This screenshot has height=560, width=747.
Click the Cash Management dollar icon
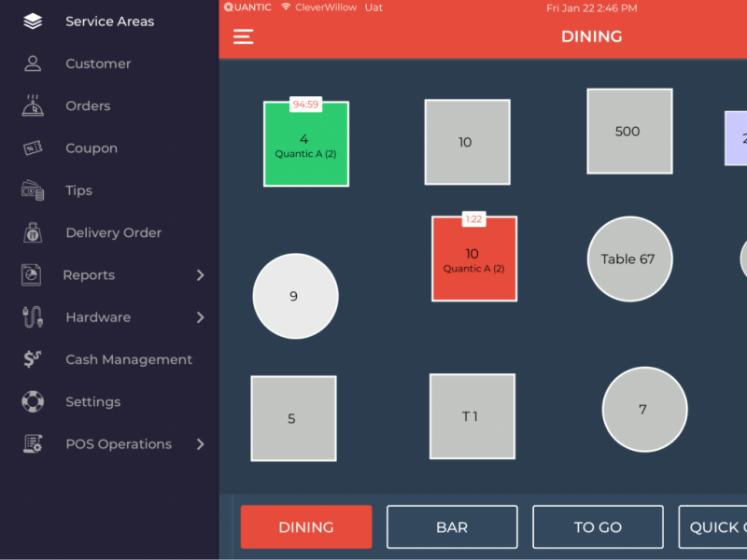click(x=32, y=359)
